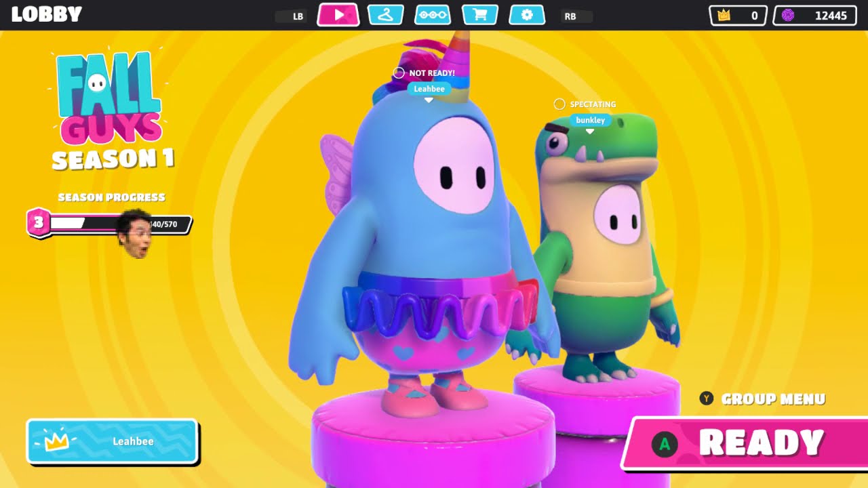The height and width of the screenshot is (488, 868).
Task: Open the Store tab with the cart icon
Action: (480, 15)
